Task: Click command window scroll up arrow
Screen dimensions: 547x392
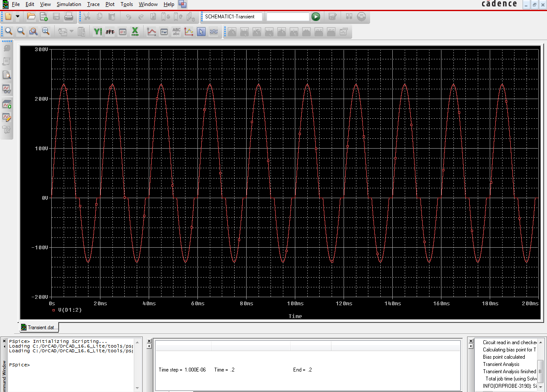Action: (138, 342)
